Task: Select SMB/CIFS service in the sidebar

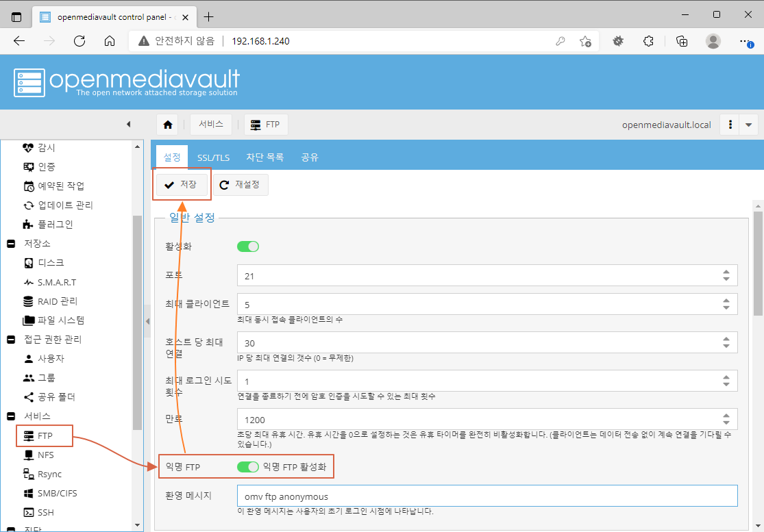Action: tap(50, 493)
